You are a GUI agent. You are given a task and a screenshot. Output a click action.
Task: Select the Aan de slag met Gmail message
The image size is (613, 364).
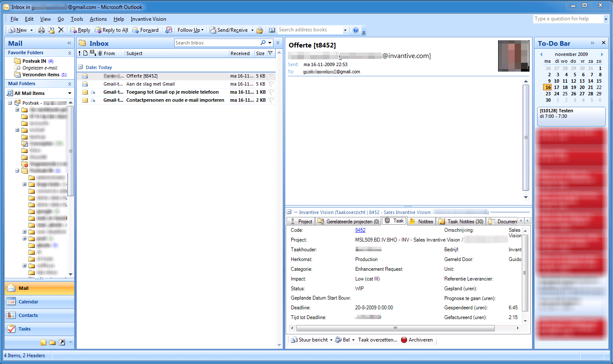coord(176,84)
